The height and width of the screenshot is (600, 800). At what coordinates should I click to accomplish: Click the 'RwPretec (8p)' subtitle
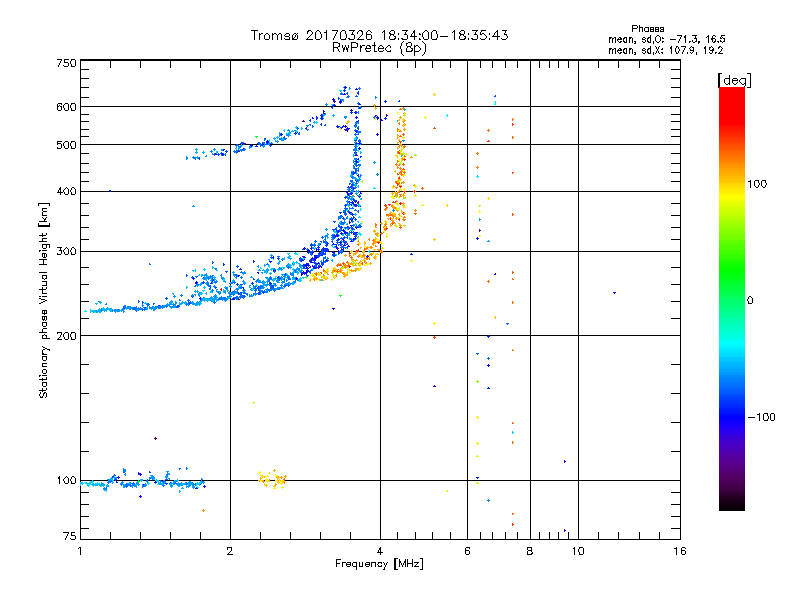[x=379, y=48]
